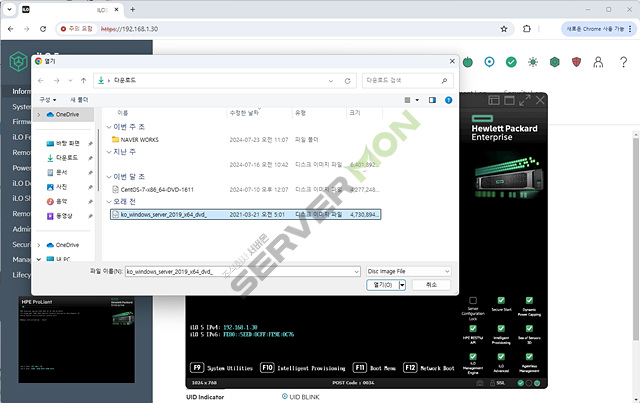The height and width of the screenshot is (403, 640).
Task: Select the NAVER WORKS folder
Action: click(x=135, y=140)
